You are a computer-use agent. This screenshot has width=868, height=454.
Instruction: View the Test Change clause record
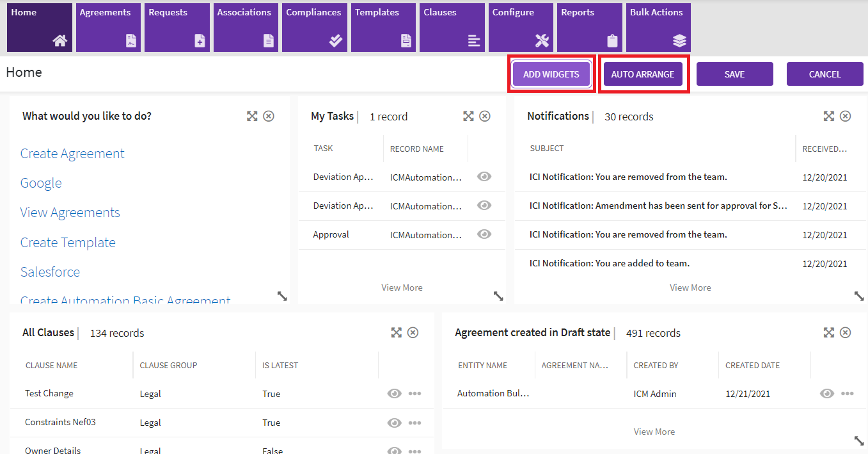tap(395, 393)
